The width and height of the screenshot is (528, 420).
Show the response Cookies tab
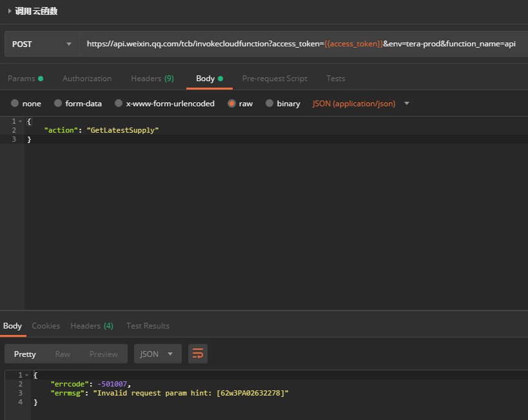[46, 326]
